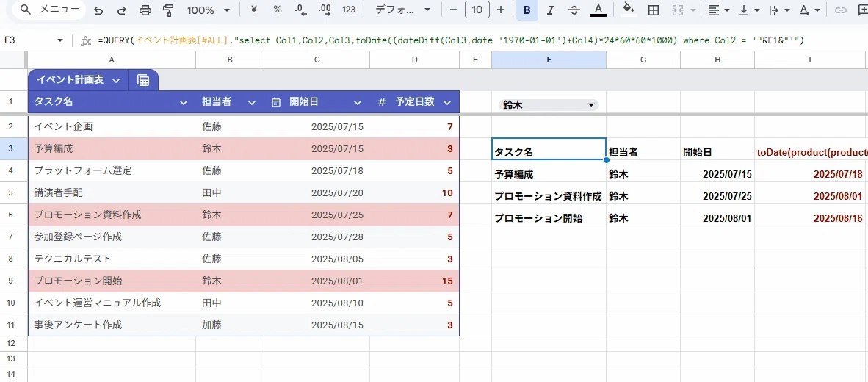Format as yen currency
This screenshot has height=382, width=868.
(253, 10)
